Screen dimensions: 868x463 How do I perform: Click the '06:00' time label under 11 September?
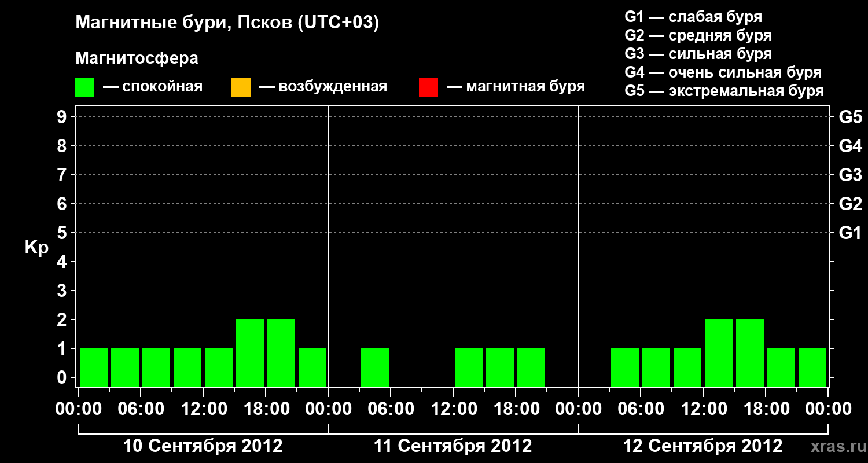[x=391, y=409]
